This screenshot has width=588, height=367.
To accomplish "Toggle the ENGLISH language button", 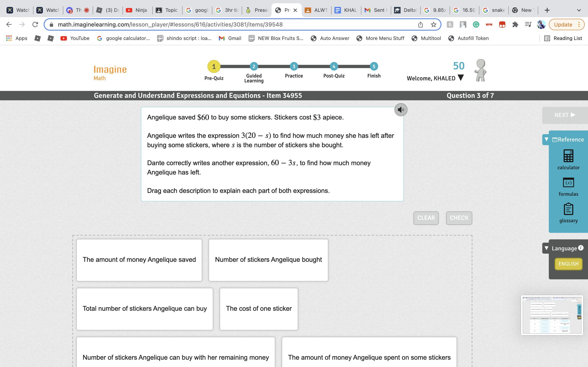I will tap(568, 264).
